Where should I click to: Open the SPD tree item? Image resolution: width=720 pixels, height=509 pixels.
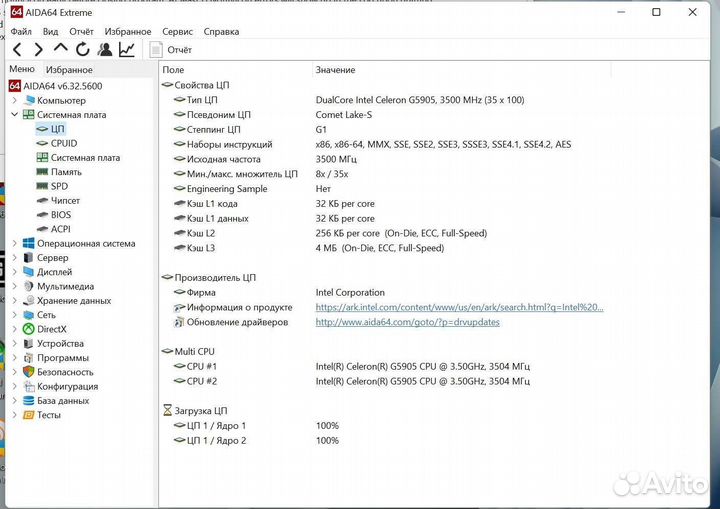(x=52, y=186)
